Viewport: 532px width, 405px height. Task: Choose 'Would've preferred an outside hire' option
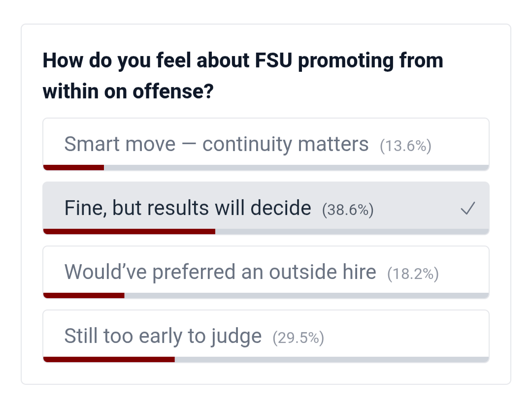click(x=220, y=272)
